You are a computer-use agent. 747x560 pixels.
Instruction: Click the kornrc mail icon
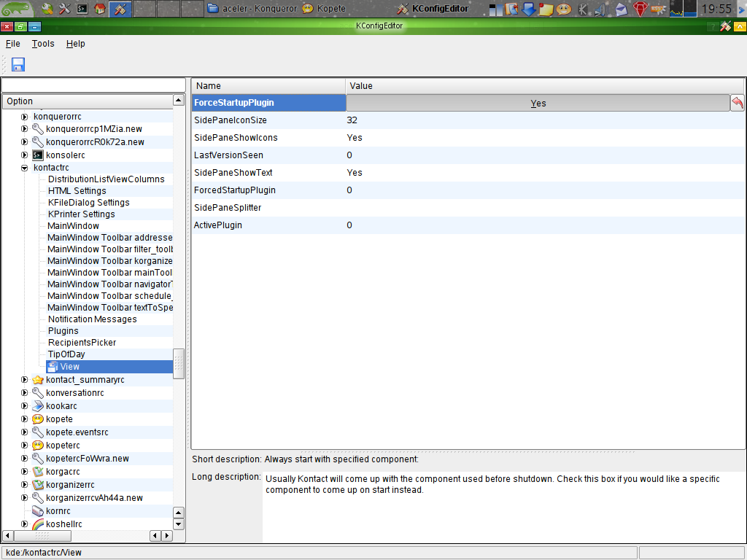point(38,511)
